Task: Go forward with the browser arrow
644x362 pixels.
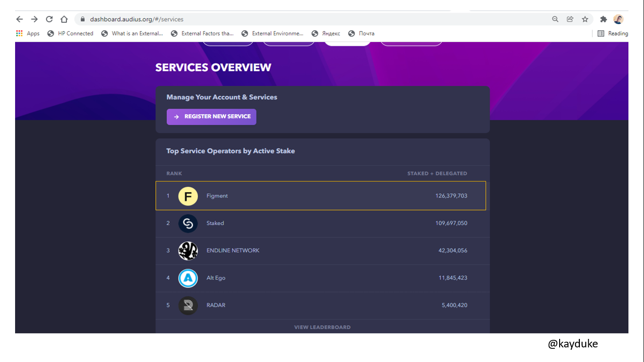Action: click(x=34, y=19)
